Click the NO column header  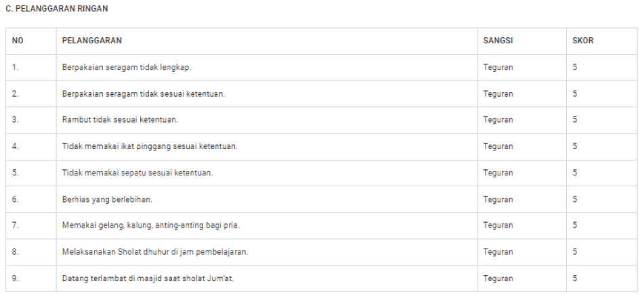tap(18, 41)
